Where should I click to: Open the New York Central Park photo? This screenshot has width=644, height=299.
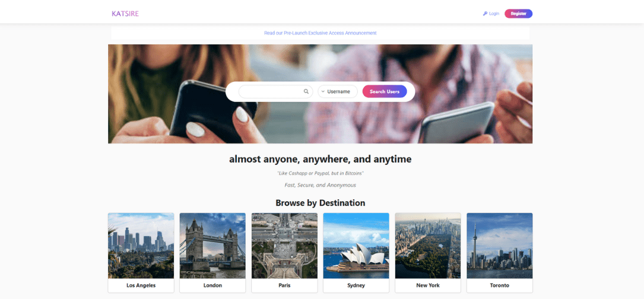[428, 246]
